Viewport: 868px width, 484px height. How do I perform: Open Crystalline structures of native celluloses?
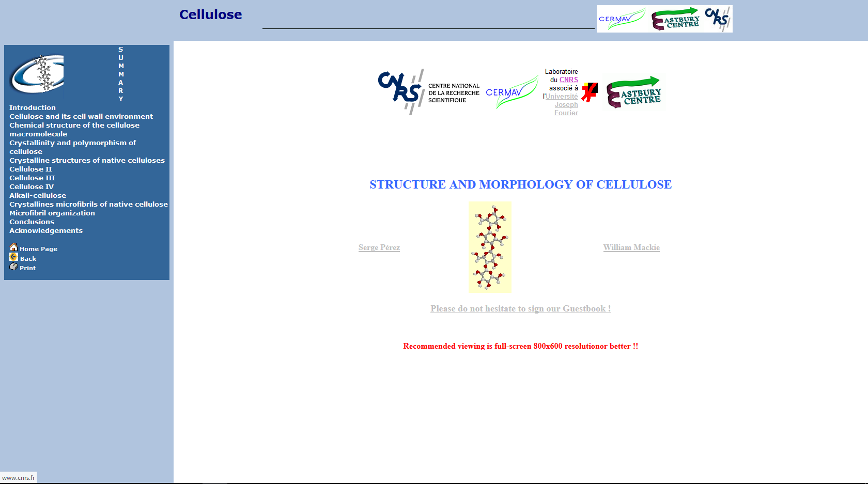coord(87,160)
